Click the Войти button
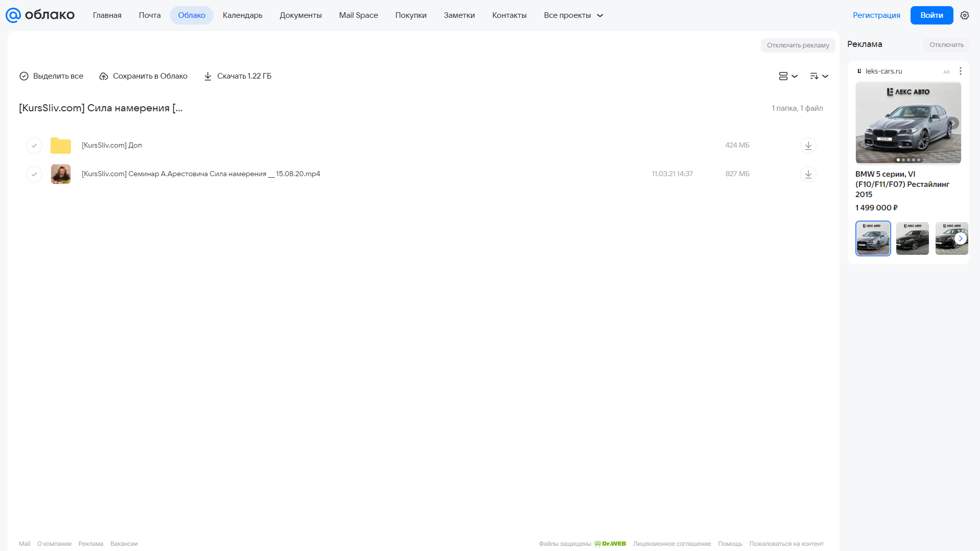Screen dimensions: 980x551 click(x=931, y=15)
